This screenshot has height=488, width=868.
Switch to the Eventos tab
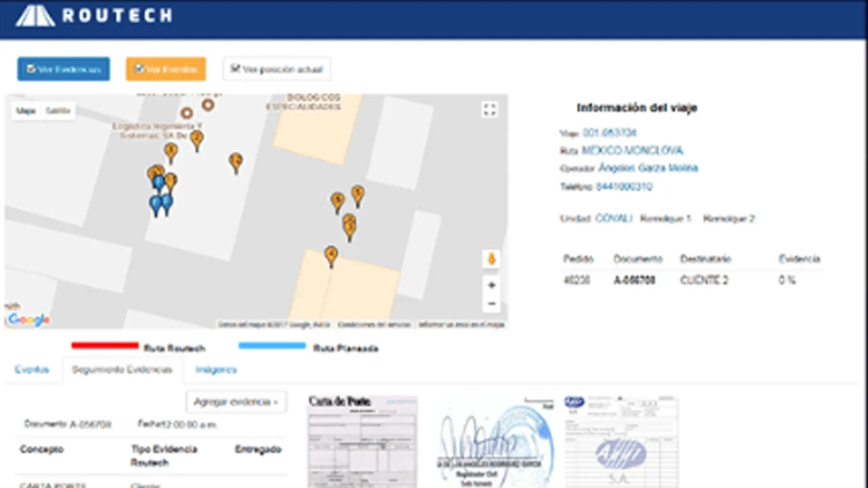pyautogui.click(x=32, y=369)
